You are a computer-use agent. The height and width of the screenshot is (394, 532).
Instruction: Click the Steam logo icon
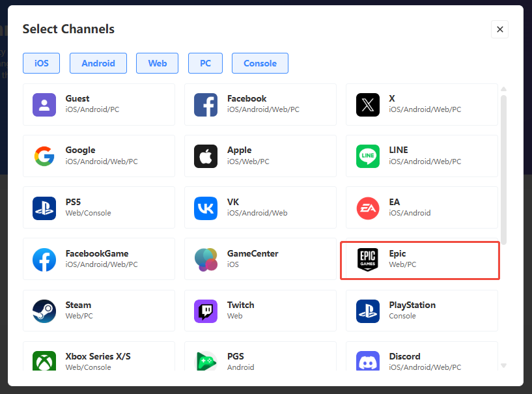point(44,311)
